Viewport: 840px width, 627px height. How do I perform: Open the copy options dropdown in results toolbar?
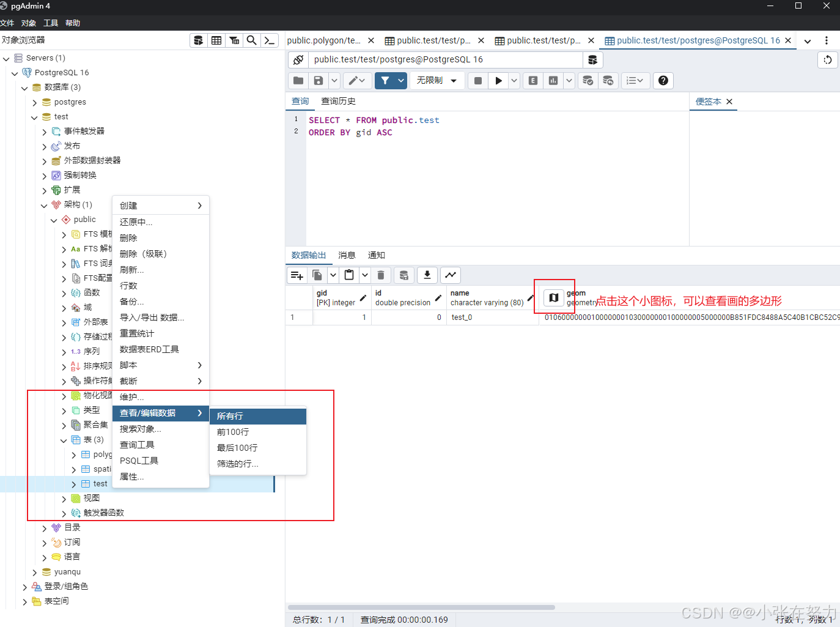pyautogui.click(x=333, y=275)
